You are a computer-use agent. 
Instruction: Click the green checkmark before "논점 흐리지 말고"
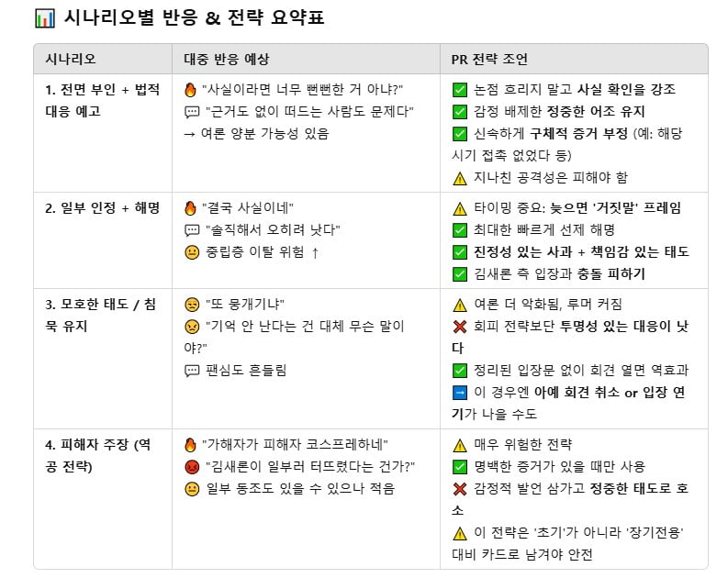click(459, 90)
